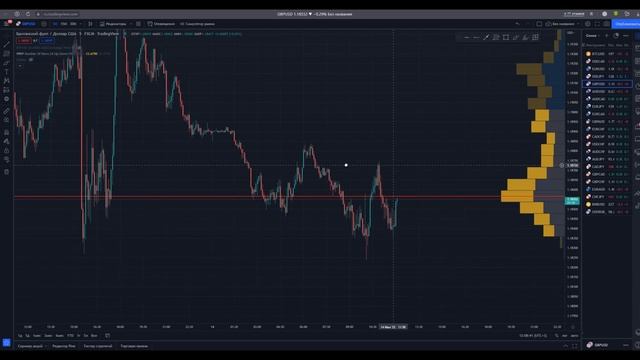Viewport: 640px width, 360px height.
Task: Undo the last chart action
Action: pyautogui.click(x=518, y=24)
